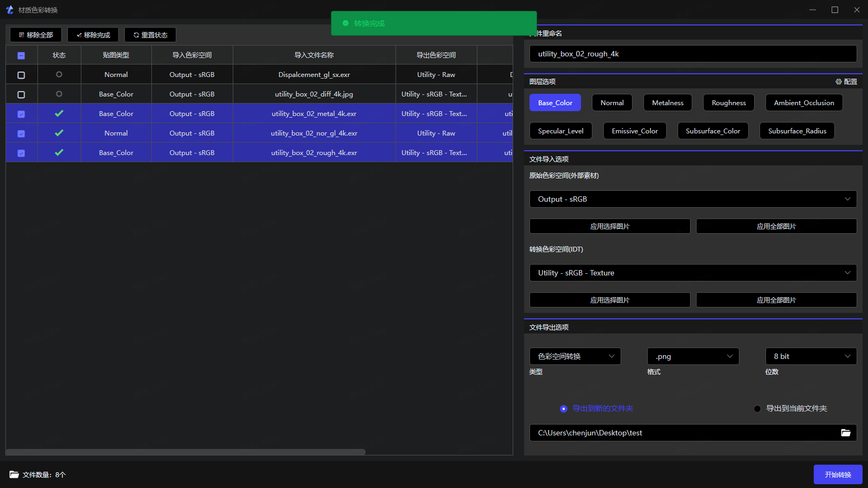Uncheck the utility_box_02_metal_4k.exr row checkbox
Image resolution: width=868 pixels, height=488 pixels.
pyautogui.click(x=21, y=114)
